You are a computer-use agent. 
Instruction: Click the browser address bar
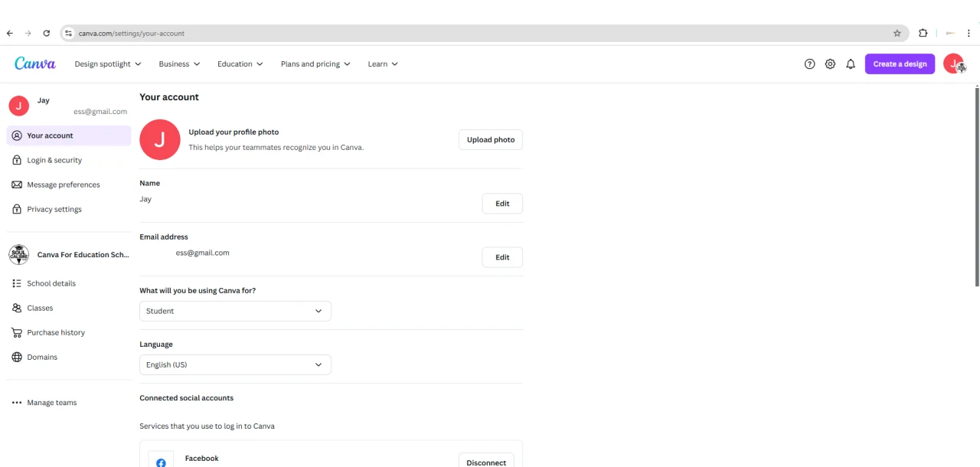click(482, 34)
